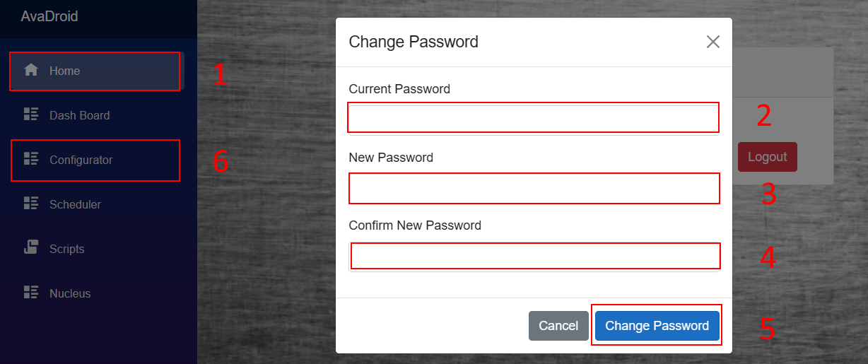Click the red Logout button
The image size is (868, 364).
767,157
